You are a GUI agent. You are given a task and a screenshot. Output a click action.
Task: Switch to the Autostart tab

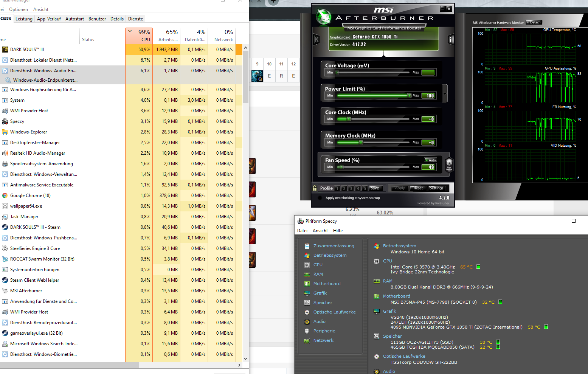74,19
